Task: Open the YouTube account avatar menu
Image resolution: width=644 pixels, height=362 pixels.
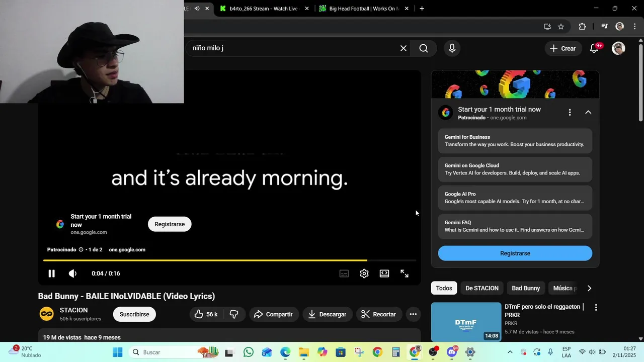Action: [x=618, y=48]
